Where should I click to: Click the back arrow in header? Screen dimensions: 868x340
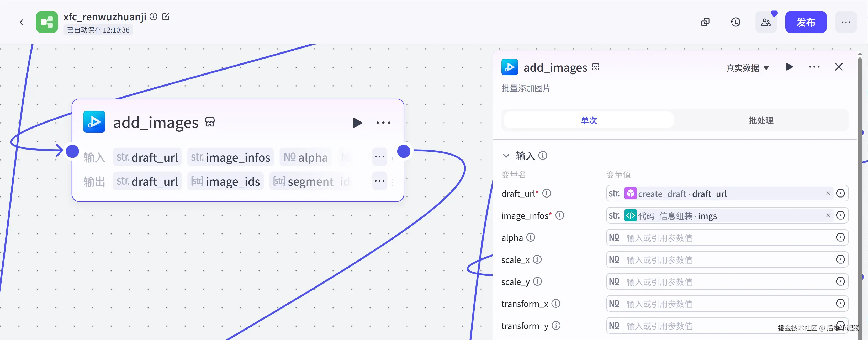click(22, 22)
